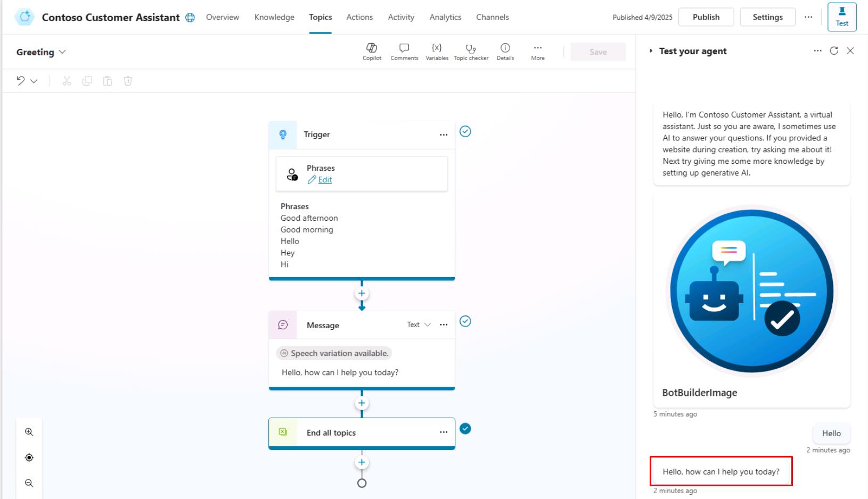This screenshot has width=868, height=499.
Task: Zoom out on the canvas
Action: point(29,483)
